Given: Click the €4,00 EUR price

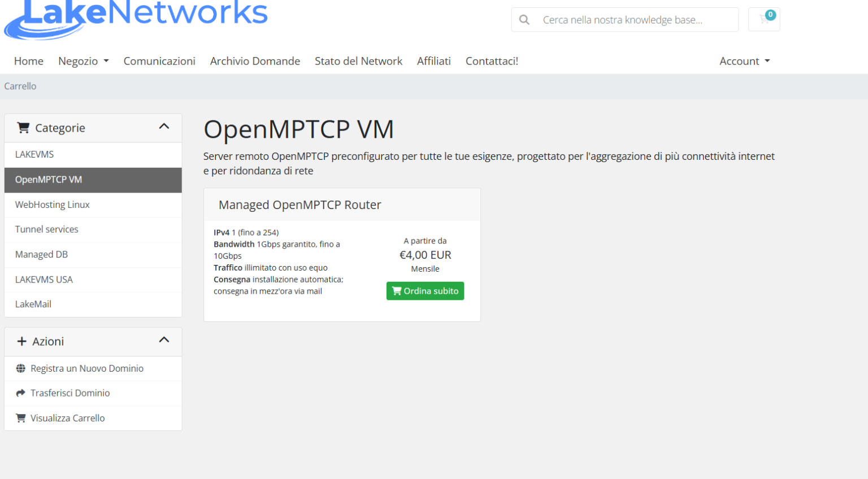Looking at the screenshot, I should tap(425, 255).
